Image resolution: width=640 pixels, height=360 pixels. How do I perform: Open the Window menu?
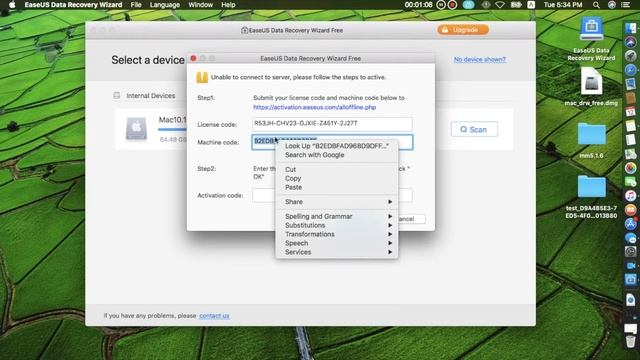tap(200, 5)
